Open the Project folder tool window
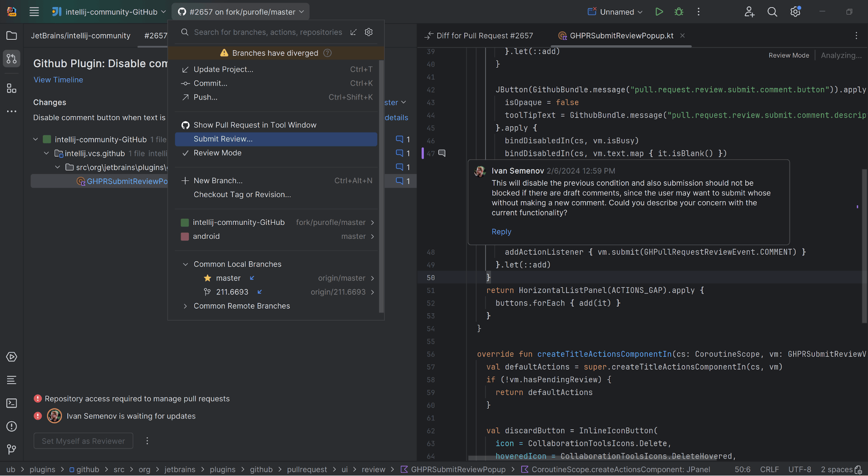 tap(12, 36)
